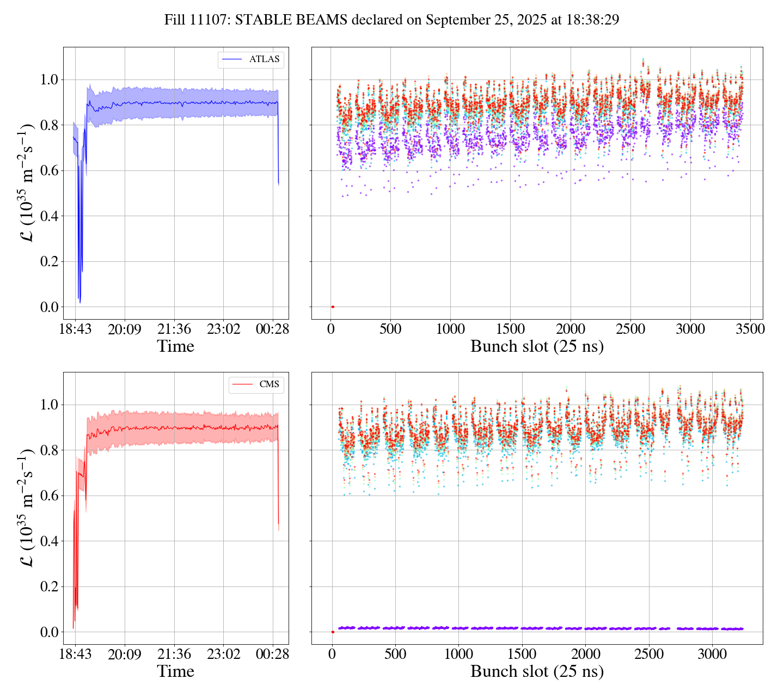Select the Time axis label under ATLAS plot

coord(175,346)
